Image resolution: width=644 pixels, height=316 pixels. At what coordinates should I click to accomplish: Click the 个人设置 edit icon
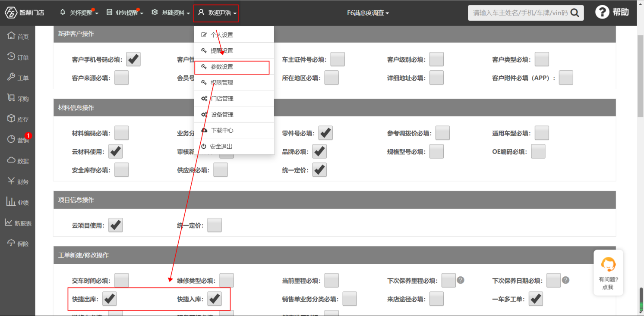tap(204, 35)
